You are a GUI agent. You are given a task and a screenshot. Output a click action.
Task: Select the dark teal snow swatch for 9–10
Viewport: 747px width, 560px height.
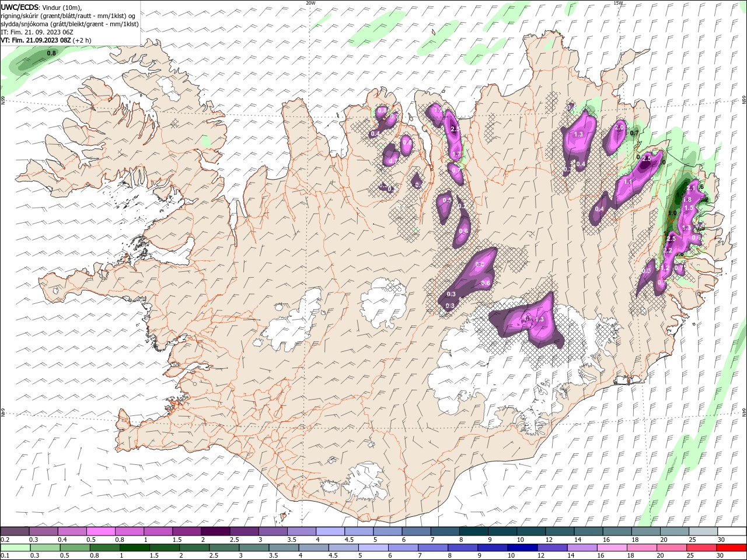point(502,531)
